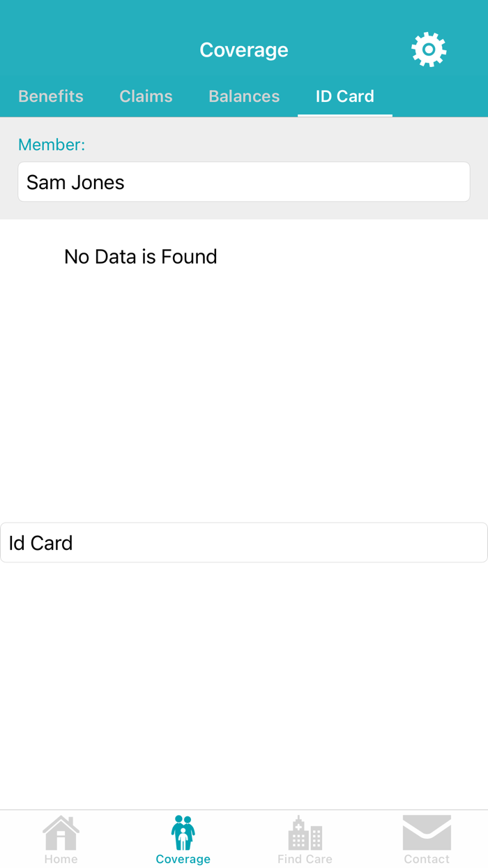This screenshot has height=868, width=488.
Task: Click the blank area below Id Card field
Action: 244,684
